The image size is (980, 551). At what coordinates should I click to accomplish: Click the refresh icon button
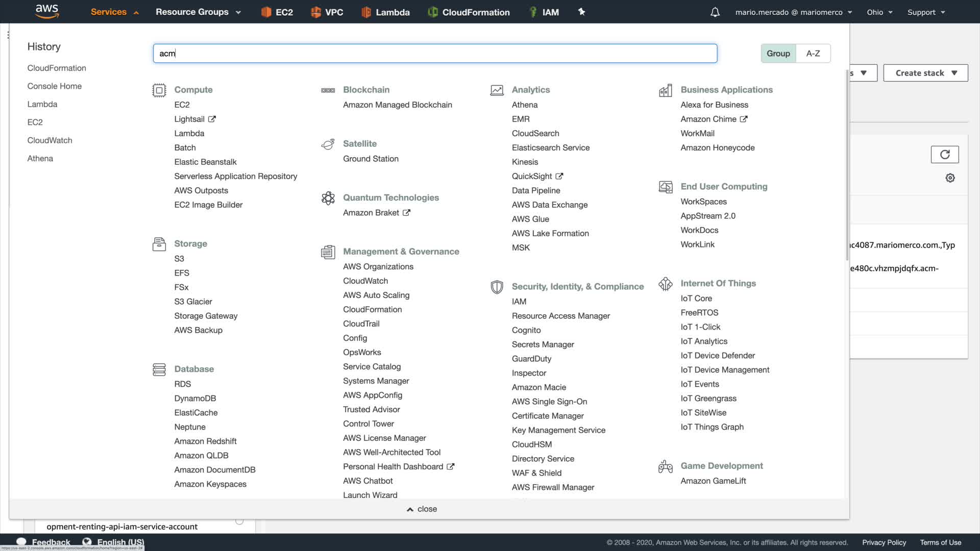pos(944,155)
